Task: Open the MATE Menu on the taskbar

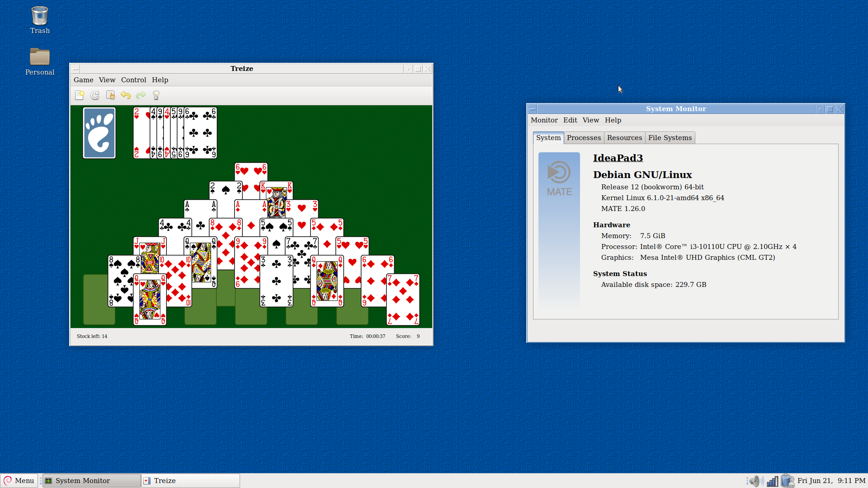Action: coord(19,480)
